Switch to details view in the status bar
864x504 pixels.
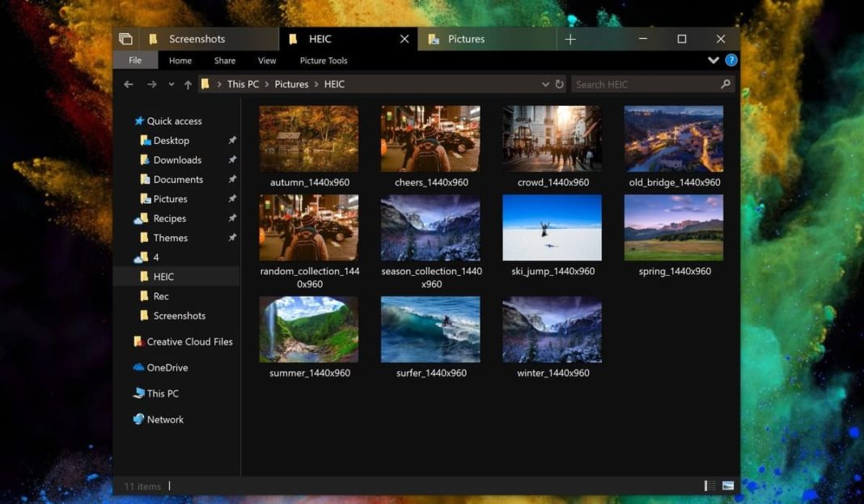click(707, 485)
